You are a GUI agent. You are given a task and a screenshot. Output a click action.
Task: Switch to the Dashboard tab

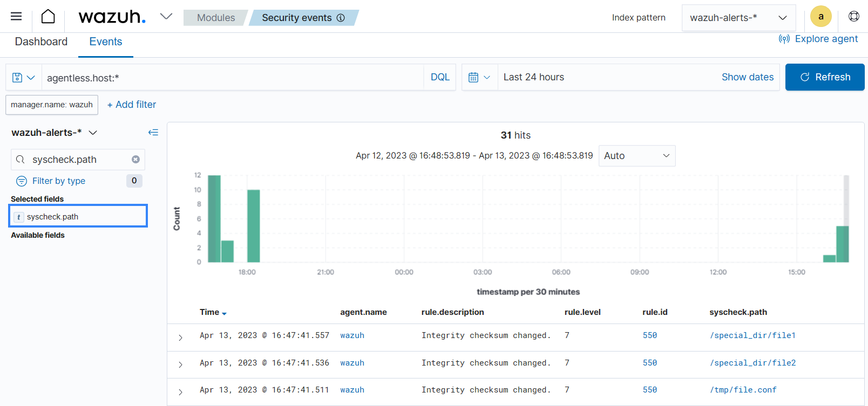[41, 42]
